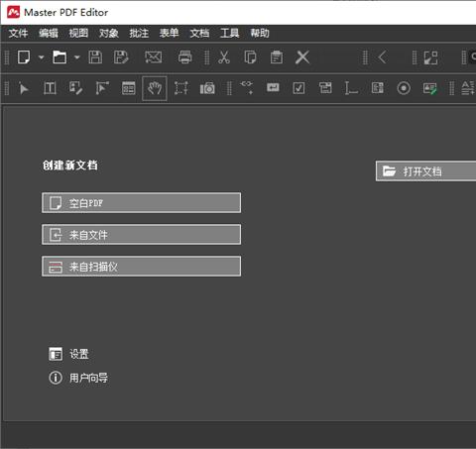Image resolution: width=476 pixels, height=449 pixels.
Task: Click the form list panel icon
Action: (128, 88)
